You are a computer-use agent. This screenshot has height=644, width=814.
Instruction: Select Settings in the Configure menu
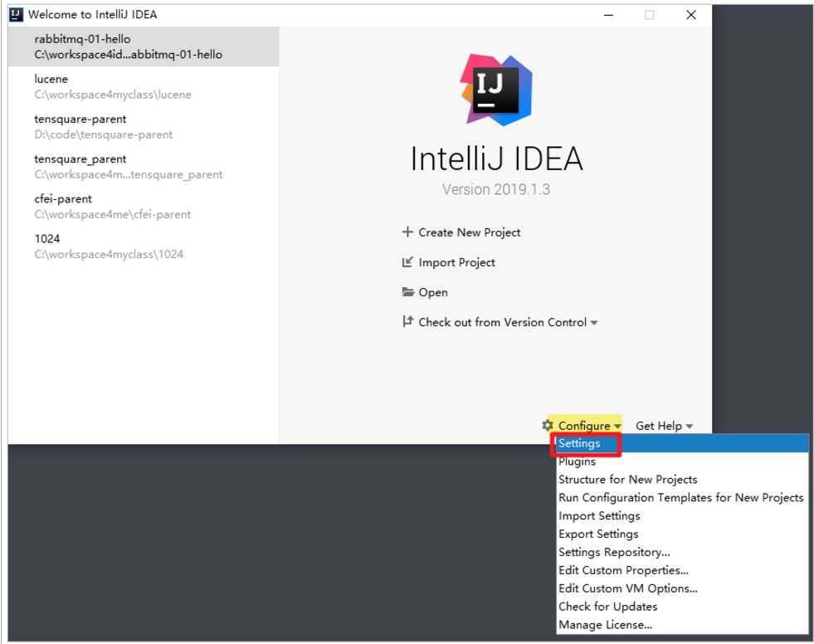pyautogui.click(x=683, y=443)
